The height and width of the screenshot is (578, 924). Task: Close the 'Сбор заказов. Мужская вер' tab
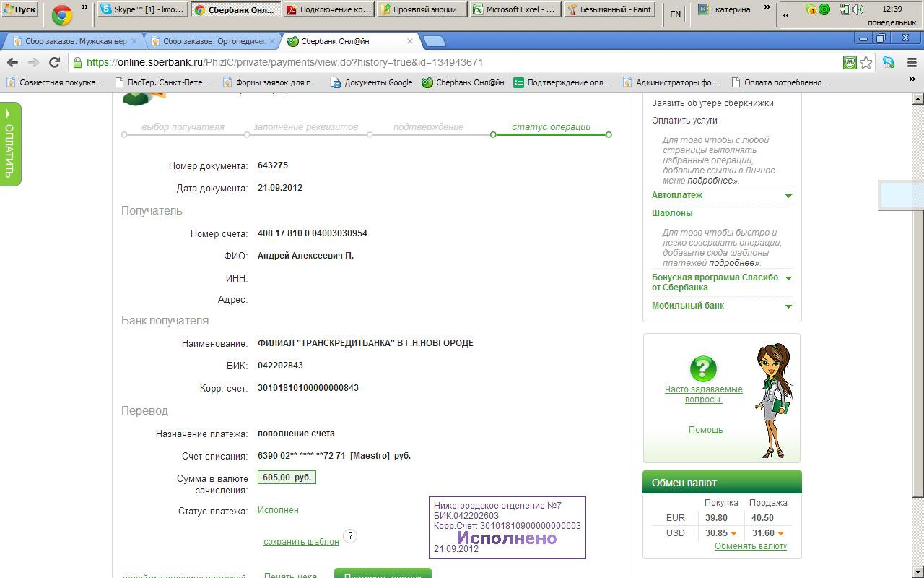pyautogui.click(x=134, y=41)
